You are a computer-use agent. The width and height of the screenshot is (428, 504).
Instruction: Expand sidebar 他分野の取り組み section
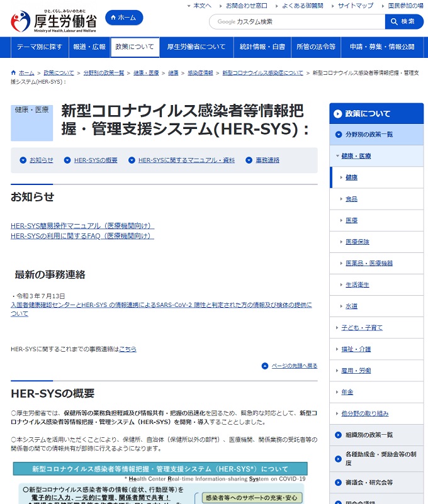pyautogui.click(x=376, y=413)
